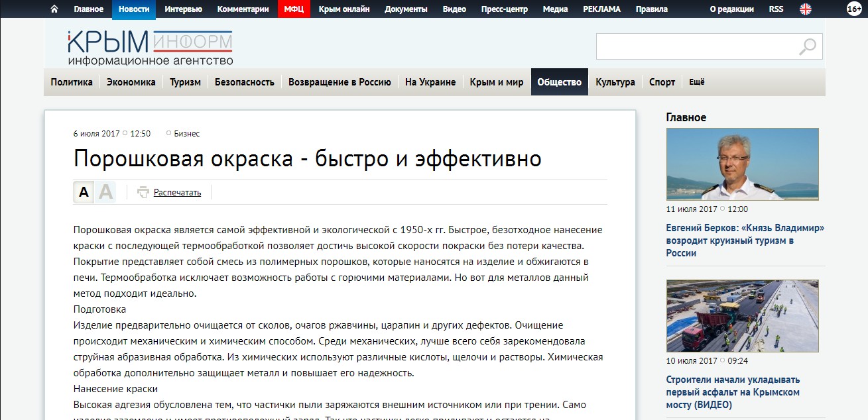This screenshot has height=420, width=868.
Task: Open Комментарии section
Action: click(243, 9)
